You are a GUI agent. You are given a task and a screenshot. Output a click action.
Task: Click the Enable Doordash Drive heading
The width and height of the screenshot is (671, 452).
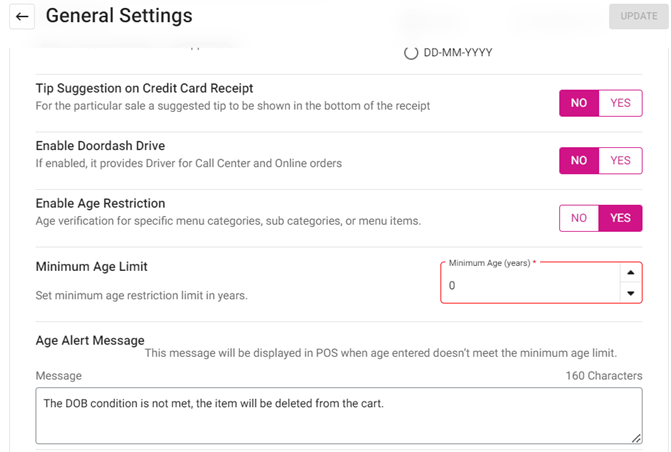pos(100,146)
